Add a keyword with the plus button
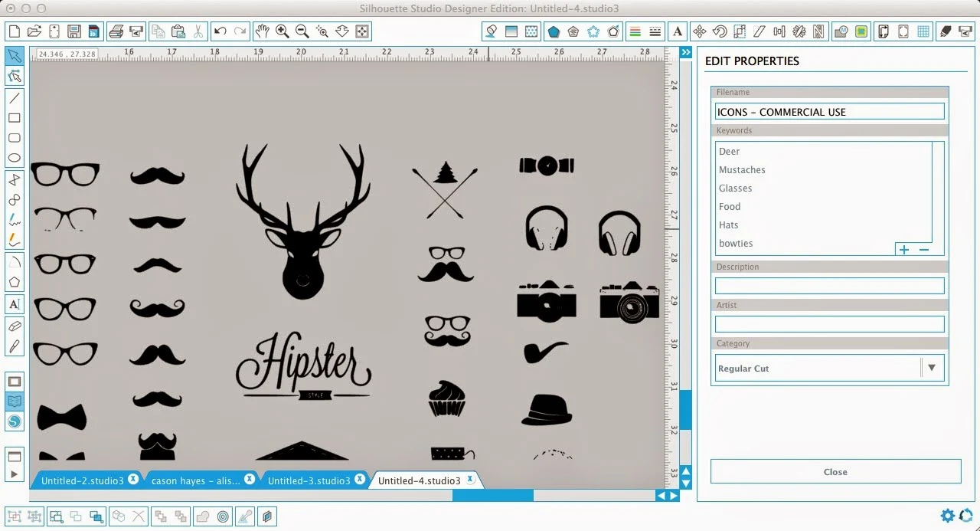The height and width of the screenshot is (531, 980). click(904, 250)
